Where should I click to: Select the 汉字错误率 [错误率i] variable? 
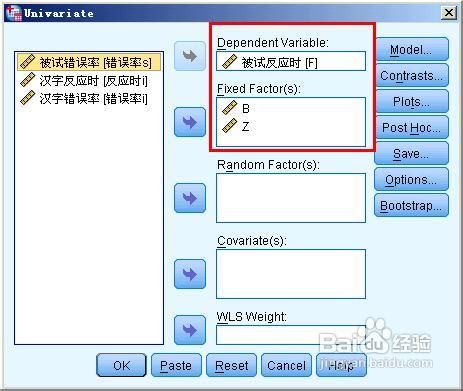84,98
